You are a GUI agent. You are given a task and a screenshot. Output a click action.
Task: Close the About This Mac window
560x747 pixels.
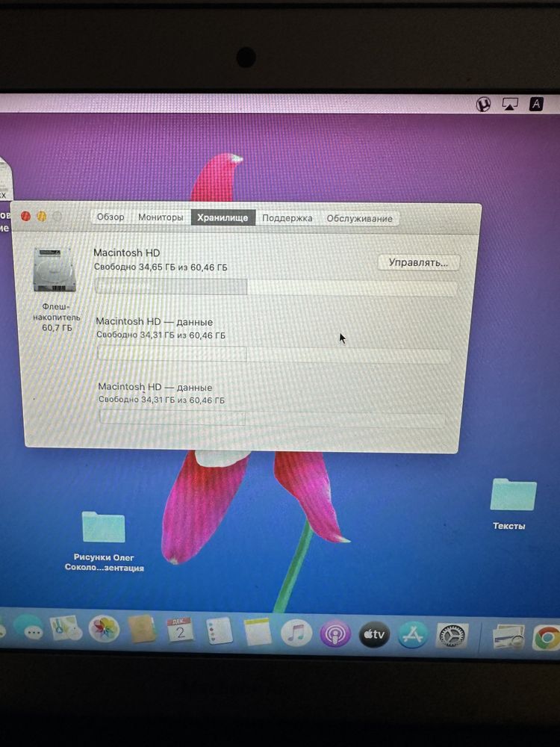click(25, 217)
